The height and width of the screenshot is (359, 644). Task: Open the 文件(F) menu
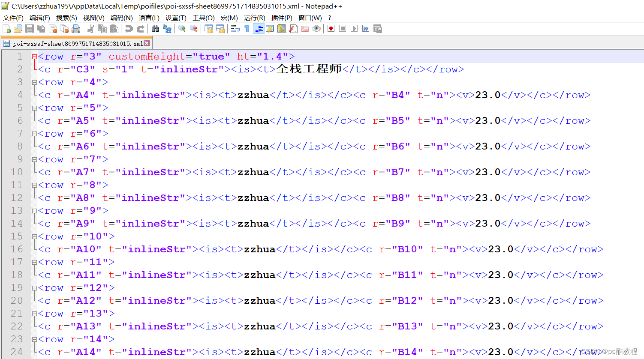click(13, 18)
